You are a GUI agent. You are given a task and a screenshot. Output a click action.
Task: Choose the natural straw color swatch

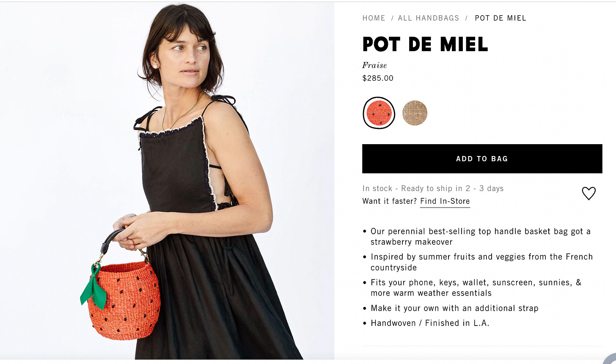point(415,113)
